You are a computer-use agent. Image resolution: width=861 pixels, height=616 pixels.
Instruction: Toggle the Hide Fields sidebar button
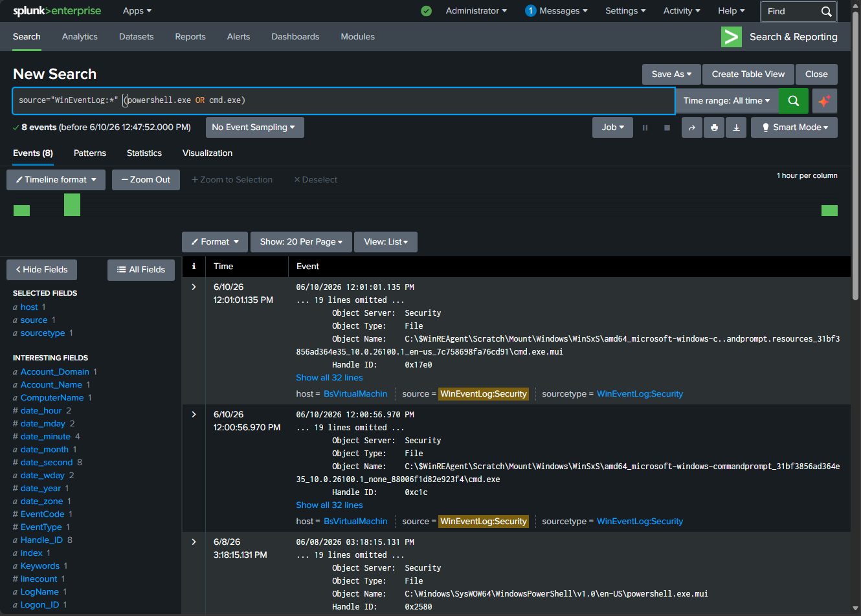(41, 270)
